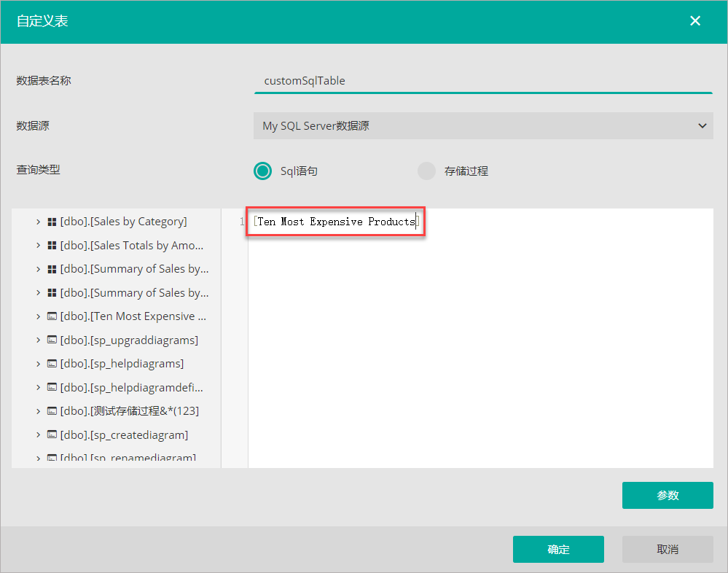Confirm the dialog with the 确定 button
The height and width of the screenshot is (573, 728).
[x=558, y=550]
